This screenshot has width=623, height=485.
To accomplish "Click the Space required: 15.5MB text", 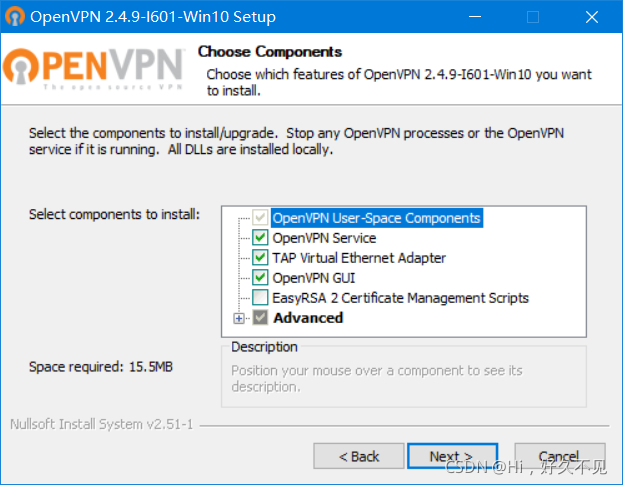I will point(101,367).
